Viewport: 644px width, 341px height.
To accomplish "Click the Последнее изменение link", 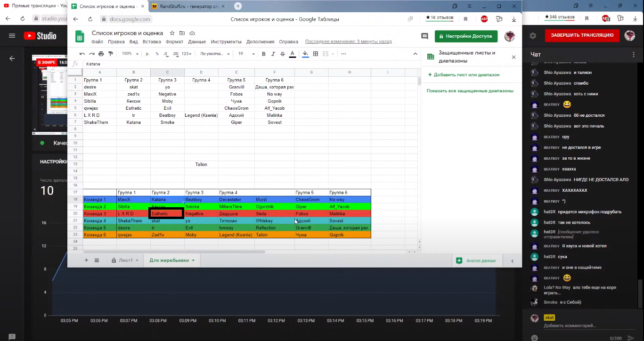I will click(348, 41).
